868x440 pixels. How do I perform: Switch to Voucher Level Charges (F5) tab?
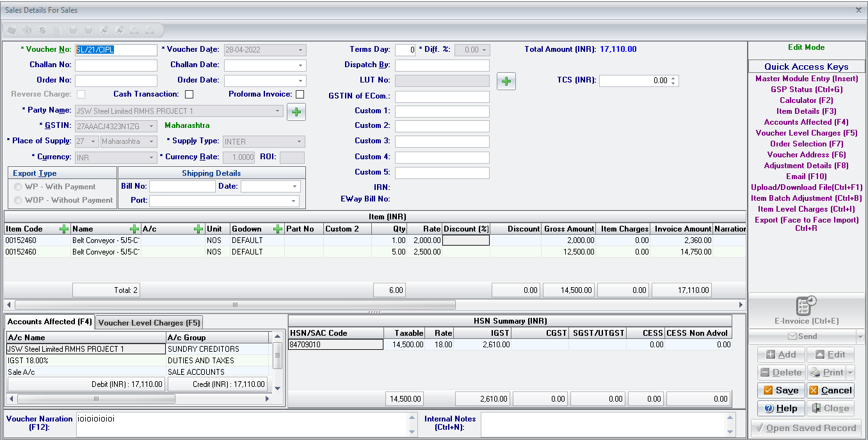[x=149, y=323]
